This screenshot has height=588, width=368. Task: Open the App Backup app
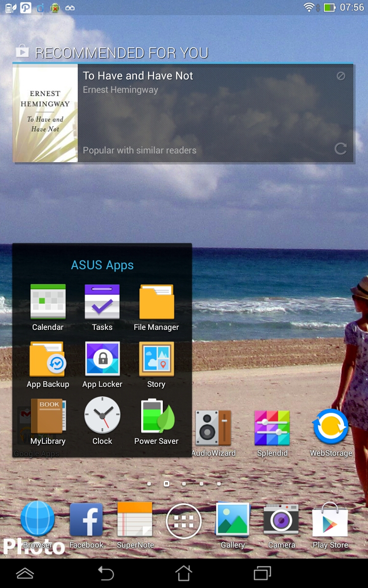point(48,359)
